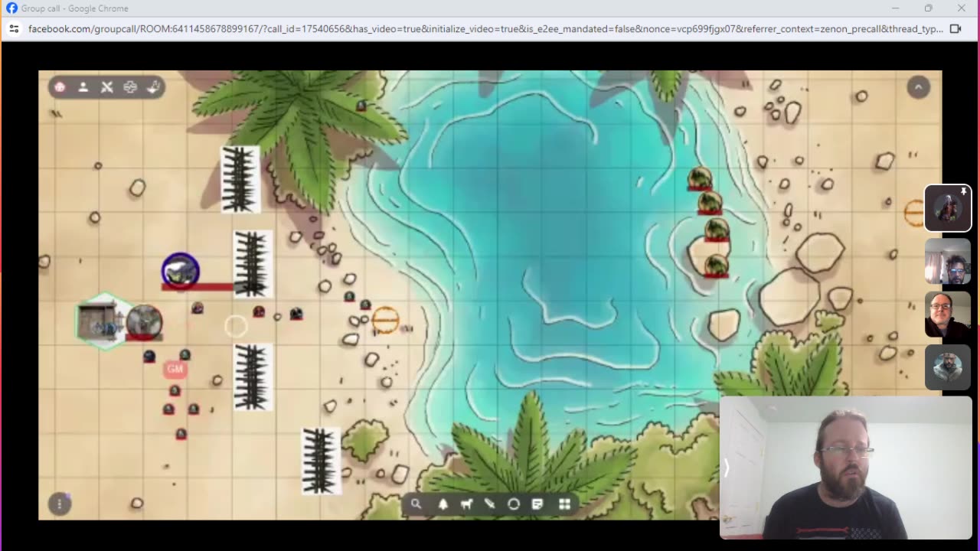The width and height of the screenshot is (980, 551).
Task: Select the circle shape tool
Action: pyautogui.click(x=514, y=504)
